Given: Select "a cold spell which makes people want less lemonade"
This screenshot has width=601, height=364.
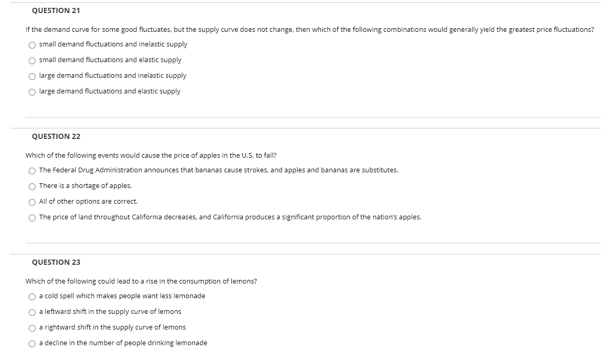Looking at the screenshot, I should click(x=32, y=297).
